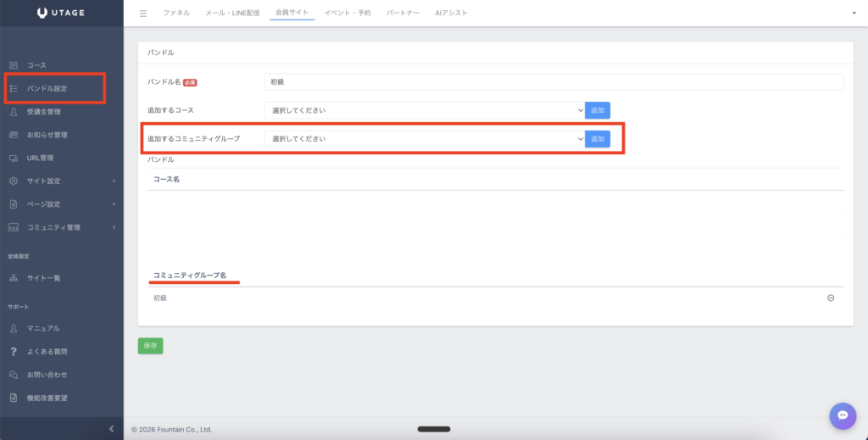This screenshot has width=868, height=440.
Task: Open the account dropdown arrow at top right
Action: [x=854, y=14]
